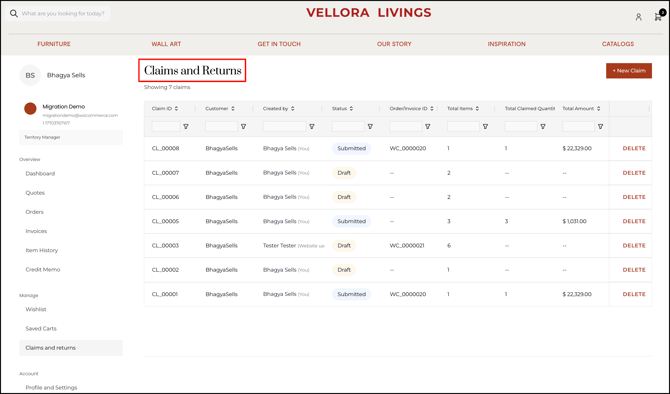Viewport: 670px width, 394px height.
Task: Delete claim CL_00008
Action: point(634,148)
